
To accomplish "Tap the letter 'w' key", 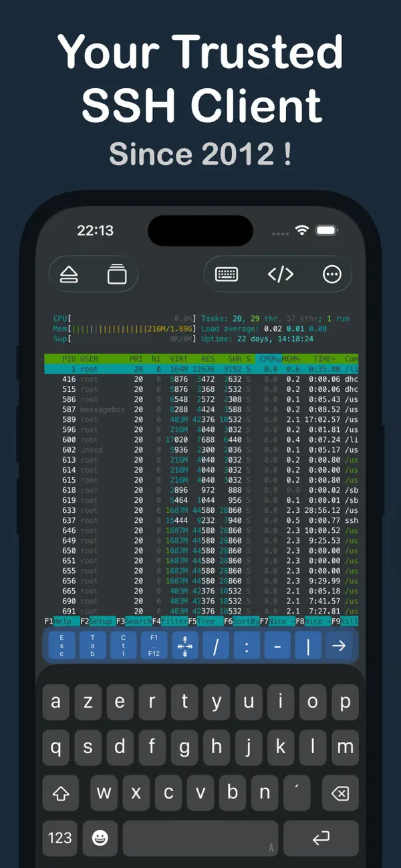I will (104, 793).
